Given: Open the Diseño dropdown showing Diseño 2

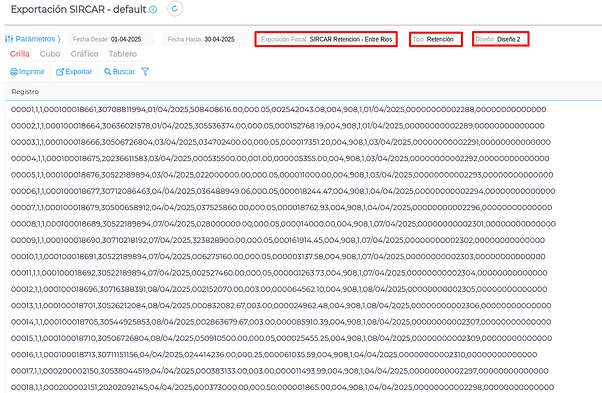Looking at the screenshot, I should tap(501, 39).
